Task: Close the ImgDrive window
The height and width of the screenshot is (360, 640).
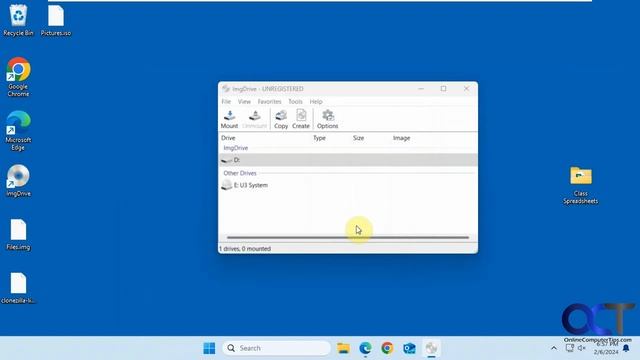Action: pos(466,89)
